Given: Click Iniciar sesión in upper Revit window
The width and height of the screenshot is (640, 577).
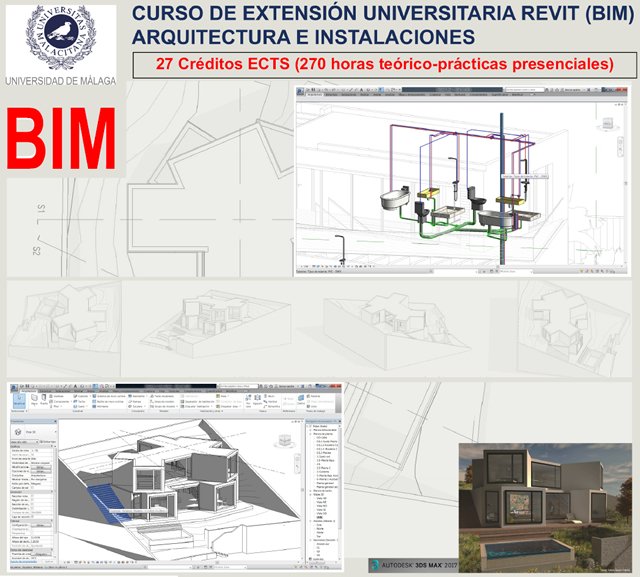Looking at the screenshot, I should 572,90.
